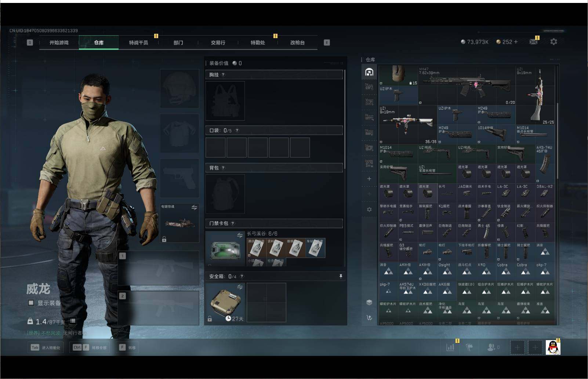This screenshot has width=588, height=379.
Task: Expand the help tooltip next to 胸挂
Action: (x=223, y=75)
